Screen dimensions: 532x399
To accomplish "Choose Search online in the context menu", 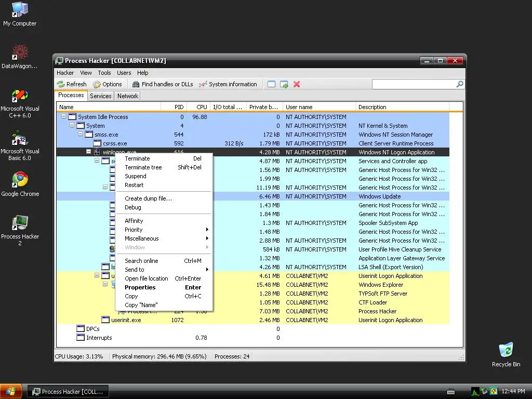I will (x=164, y=261).
